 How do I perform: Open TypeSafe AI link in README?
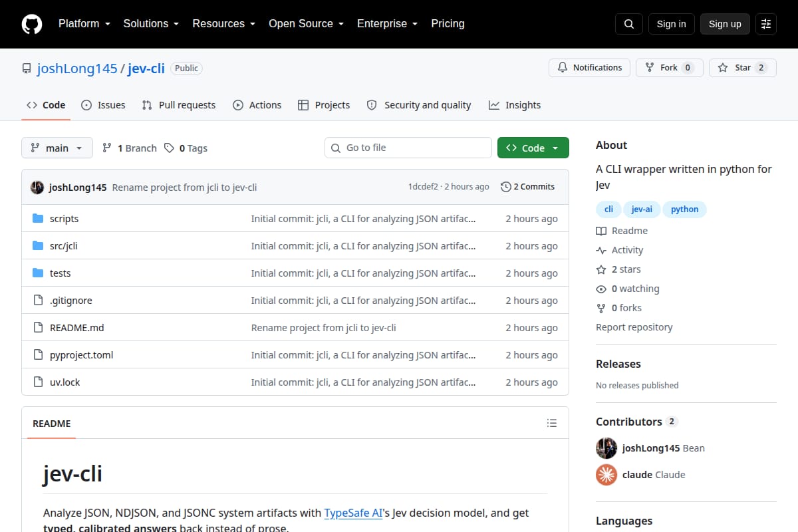coord(352,513)
